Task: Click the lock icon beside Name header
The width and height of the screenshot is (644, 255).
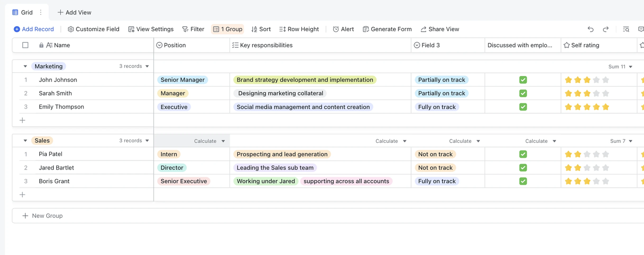Action: click(41, 45)
